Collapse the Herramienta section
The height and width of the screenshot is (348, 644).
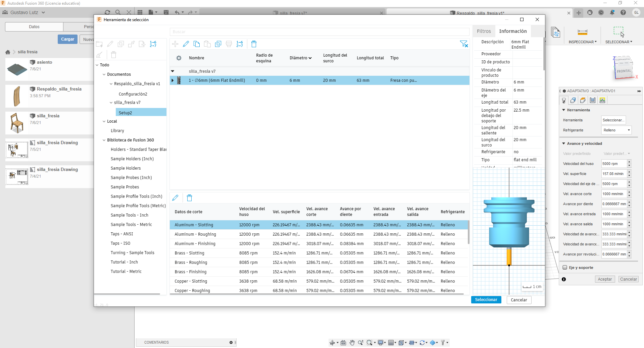pyautogui.click(x=564, y=110)
